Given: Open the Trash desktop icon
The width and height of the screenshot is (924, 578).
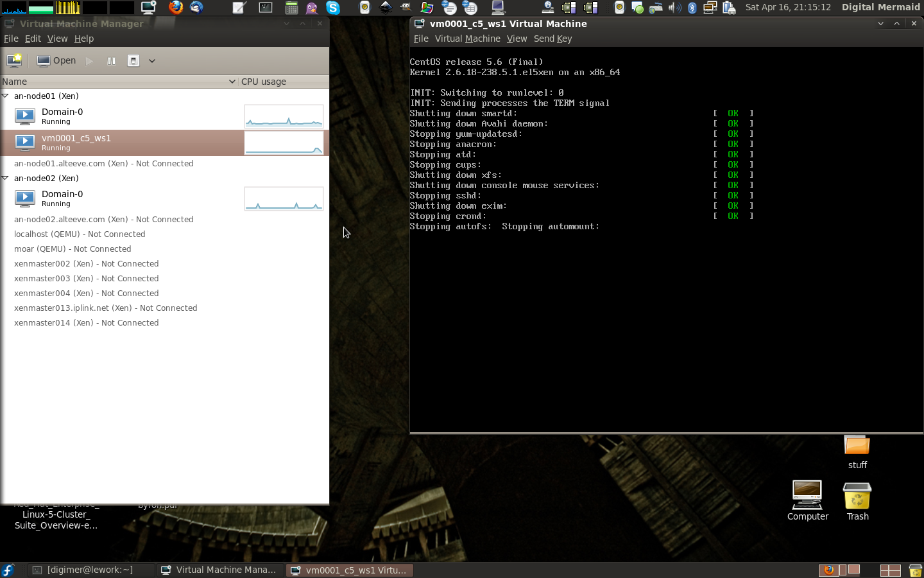Looking at the screenshot, I should click(x=857, y=501).
